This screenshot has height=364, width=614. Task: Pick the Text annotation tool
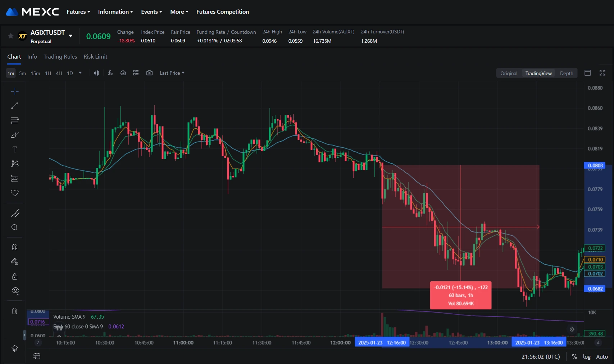[15, 149]
